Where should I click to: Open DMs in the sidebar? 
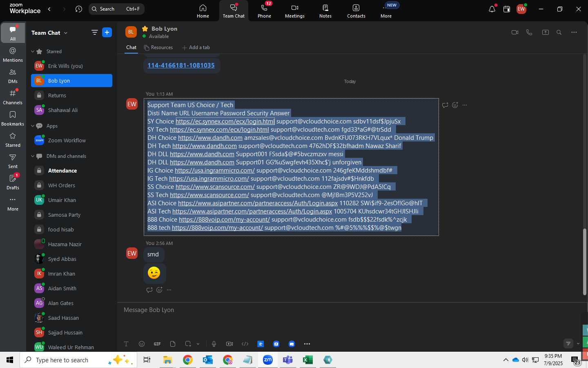click(13, 76)
